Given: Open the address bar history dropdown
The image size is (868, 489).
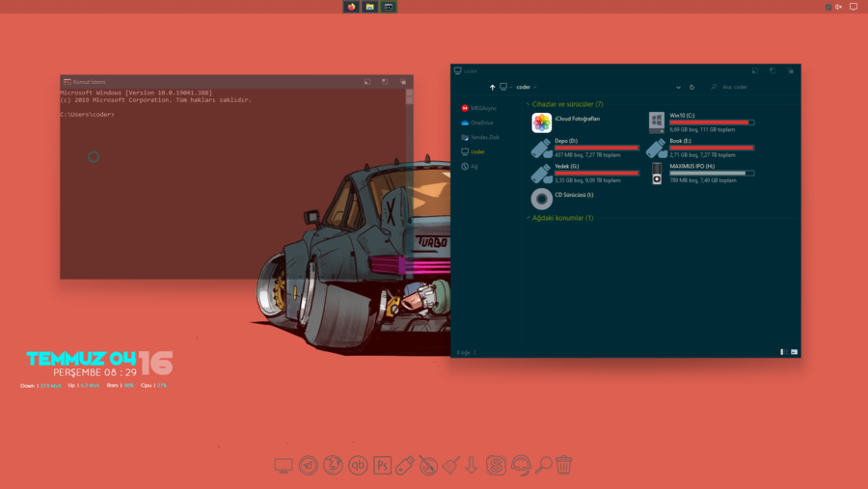Looking at the screenshot, I should (678, 87).
